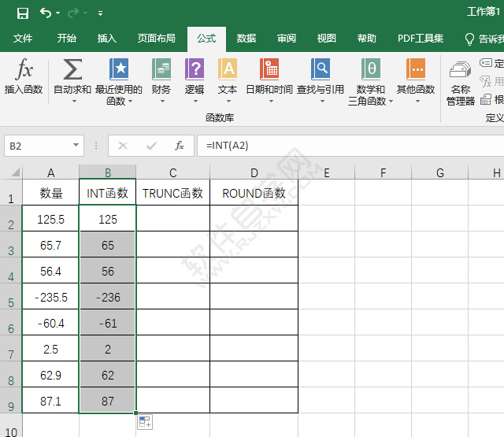Expand the Quick Access Toolbar customize arrow
The width and height of the screenshot is (504, 437).
100,13
